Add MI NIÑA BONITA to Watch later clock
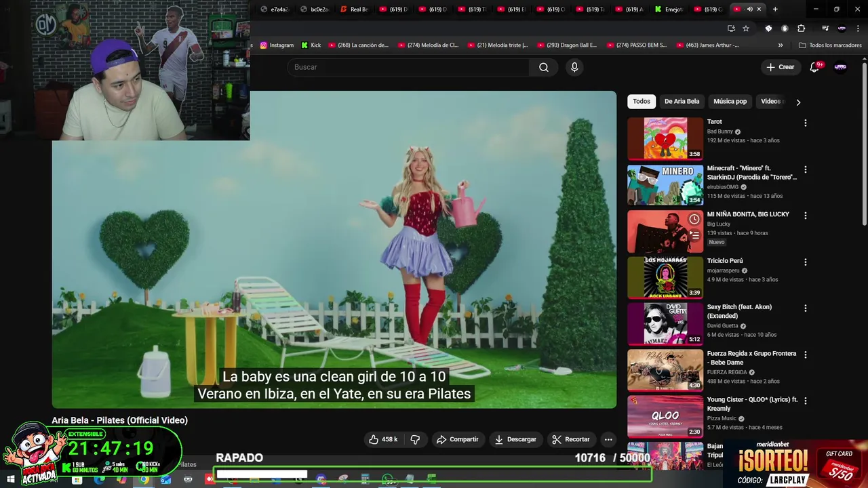 pos(694,219)
